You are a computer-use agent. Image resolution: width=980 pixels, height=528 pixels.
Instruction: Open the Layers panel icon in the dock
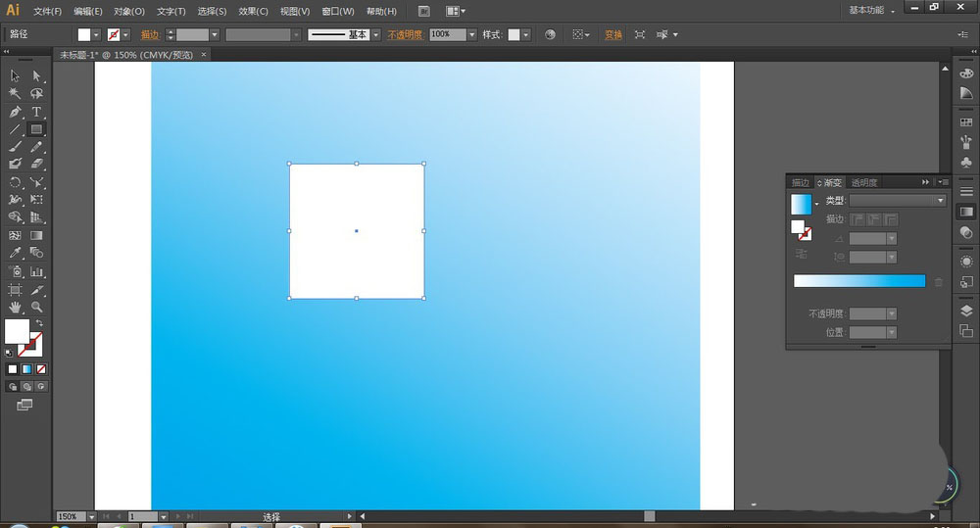coord(966,311)
